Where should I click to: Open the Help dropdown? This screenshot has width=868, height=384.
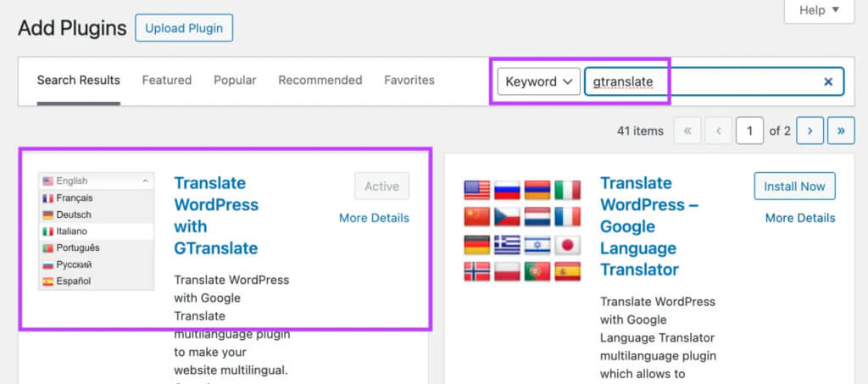(x=820, y=10)
